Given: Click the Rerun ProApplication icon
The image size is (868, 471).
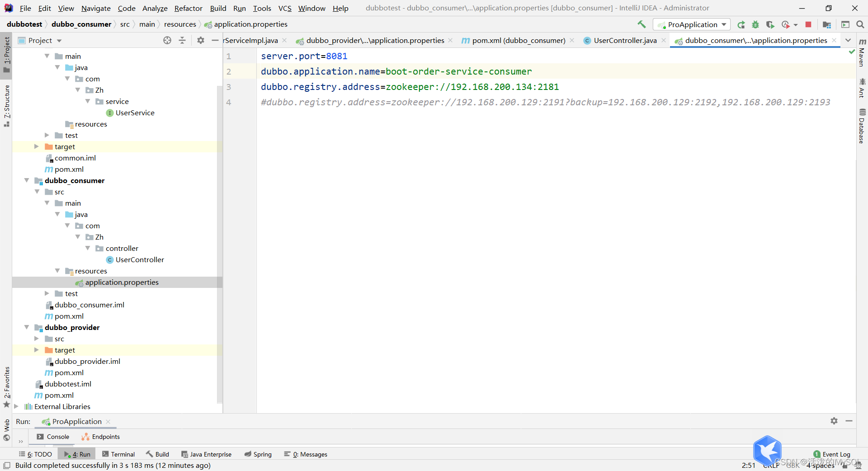Looking at the screenshot, I should click(741, 24).
